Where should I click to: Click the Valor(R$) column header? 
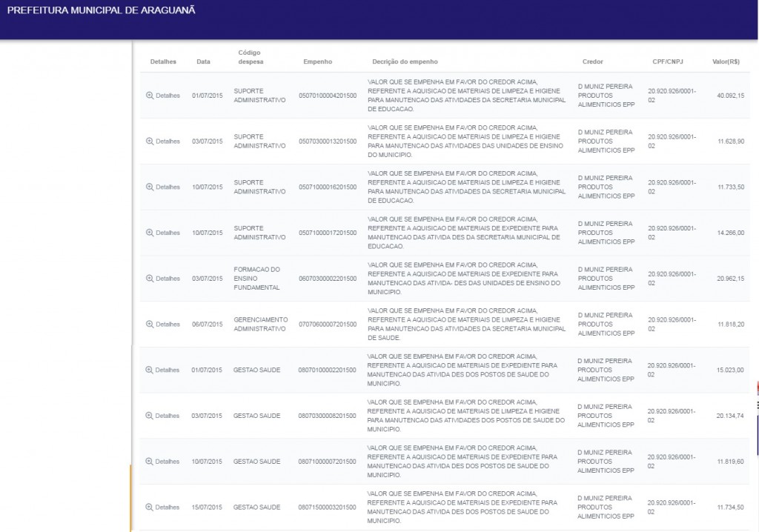point(725,61)
